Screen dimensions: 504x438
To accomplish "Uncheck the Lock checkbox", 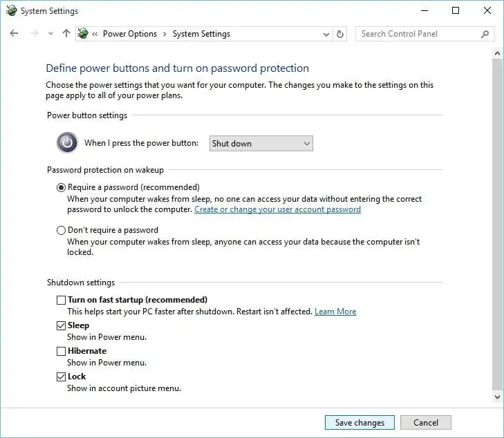I will [61, 377].
